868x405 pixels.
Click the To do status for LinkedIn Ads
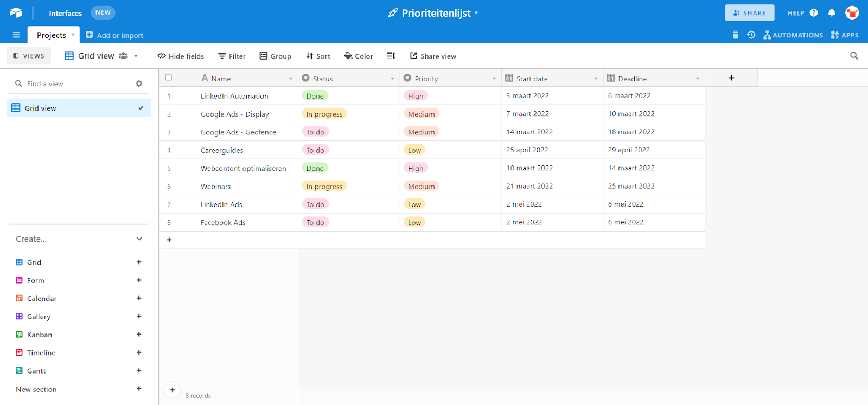315,204
